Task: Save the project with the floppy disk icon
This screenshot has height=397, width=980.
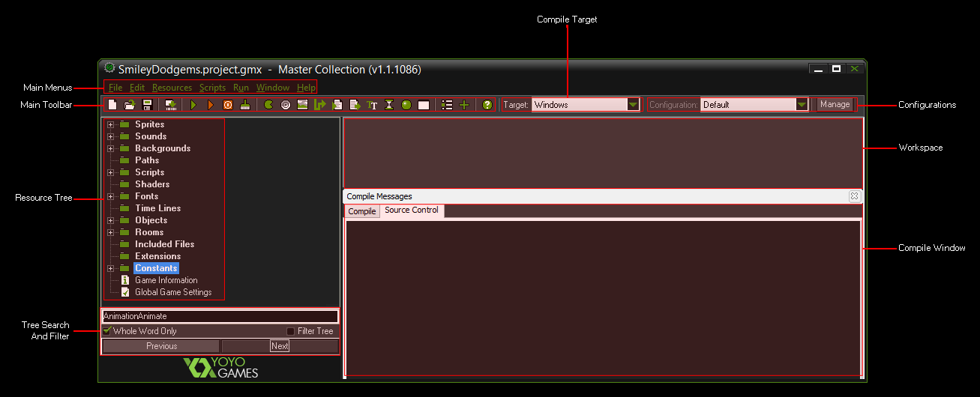Action: click(147, 105)
